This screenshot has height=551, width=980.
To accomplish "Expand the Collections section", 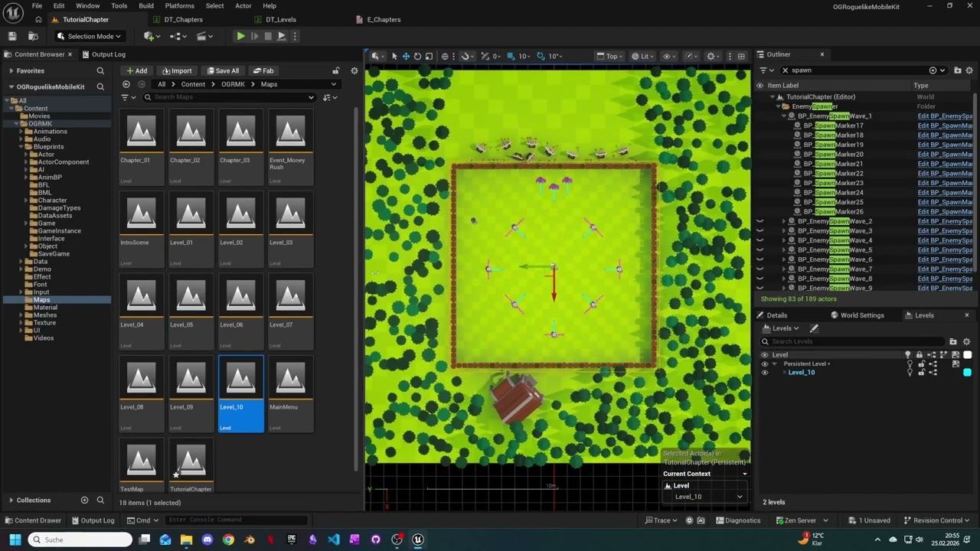I will click(11, 500).
